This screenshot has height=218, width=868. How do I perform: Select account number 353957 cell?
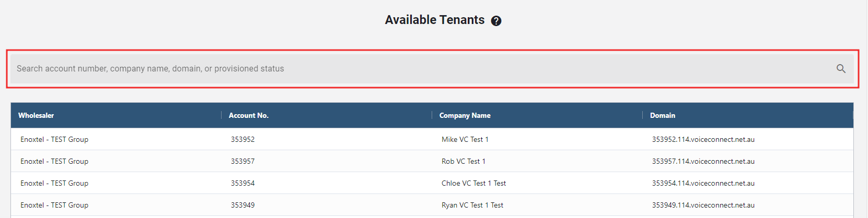(243, 161)
